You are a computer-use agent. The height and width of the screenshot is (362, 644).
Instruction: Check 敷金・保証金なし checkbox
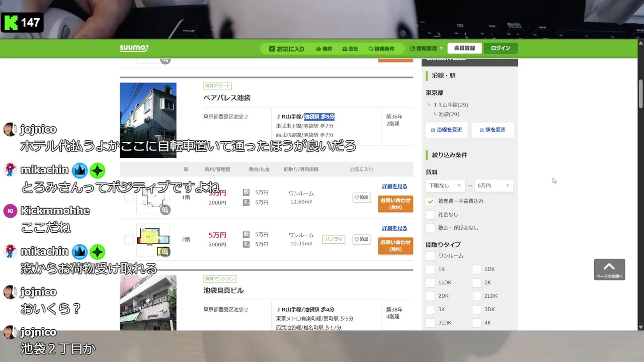tap(430, 228)
